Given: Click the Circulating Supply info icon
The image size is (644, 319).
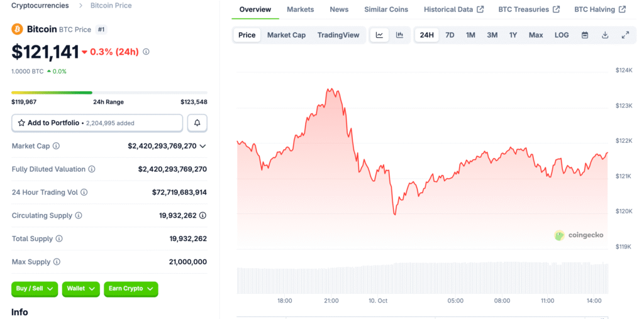Looking at the screenshot, I should coord(79,216).
